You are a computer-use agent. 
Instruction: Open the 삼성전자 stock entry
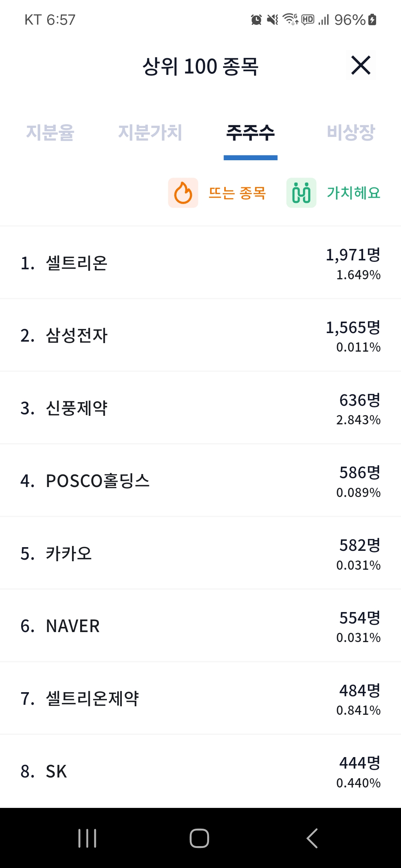pos(200,335)
